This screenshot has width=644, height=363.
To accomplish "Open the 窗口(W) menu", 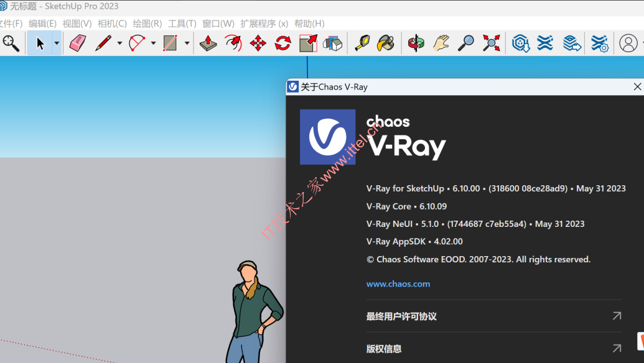I will (x=218, y=24).
